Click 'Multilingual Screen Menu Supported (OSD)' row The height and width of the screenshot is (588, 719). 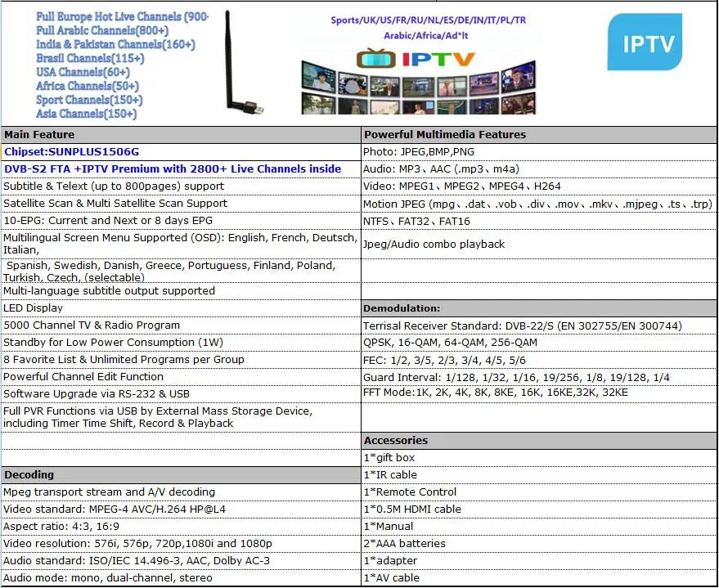[x=181, y=244]
